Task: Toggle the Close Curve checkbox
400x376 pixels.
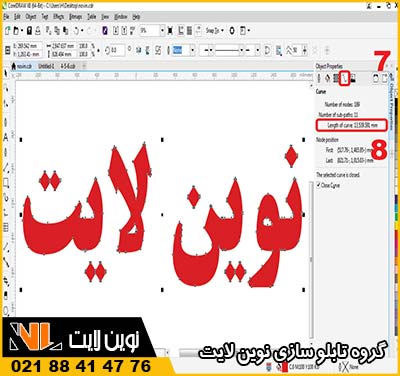Action: 318,185
